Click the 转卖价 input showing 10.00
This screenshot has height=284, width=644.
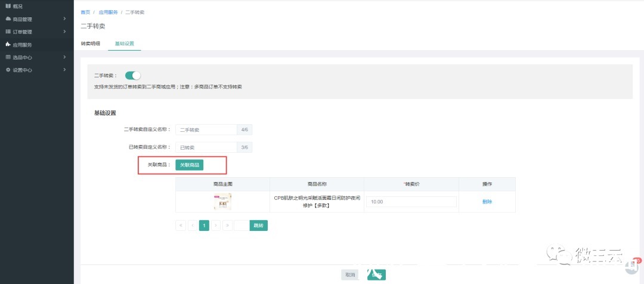coord(411,202)
